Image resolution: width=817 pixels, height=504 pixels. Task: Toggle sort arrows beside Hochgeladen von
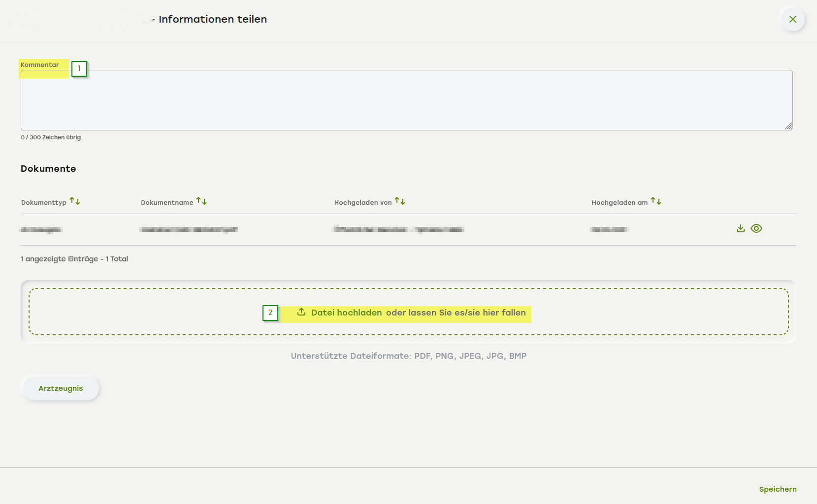400,201
